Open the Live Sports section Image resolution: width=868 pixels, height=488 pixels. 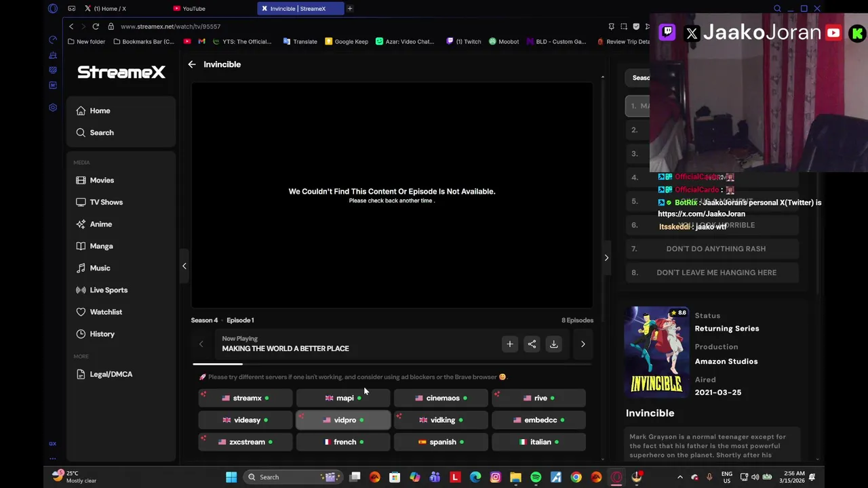121,290
